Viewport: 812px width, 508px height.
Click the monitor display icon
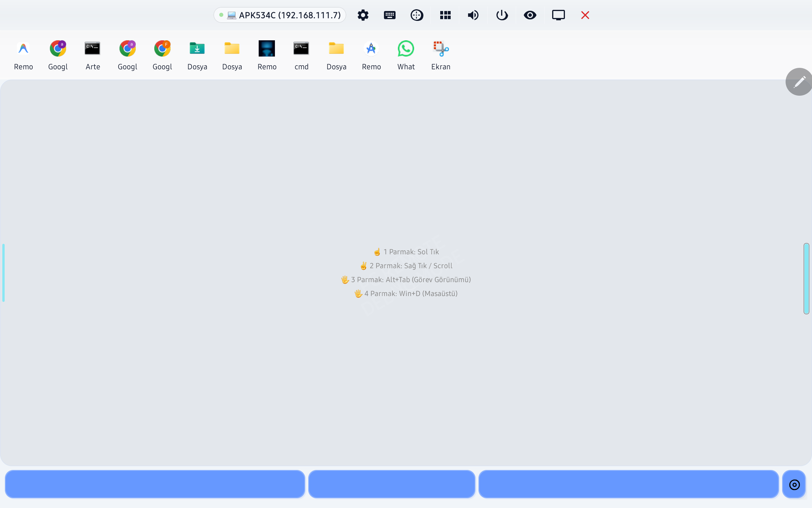558,15
